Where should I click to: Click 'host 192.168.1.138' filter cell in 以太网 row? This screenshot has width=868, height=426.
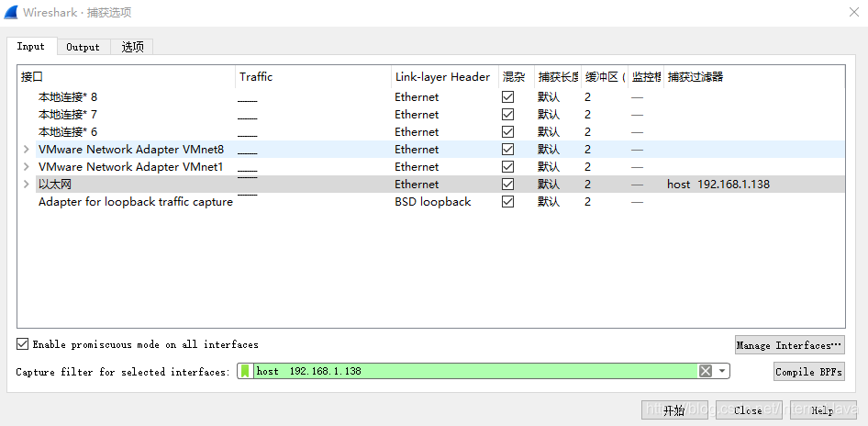(718, 184)
